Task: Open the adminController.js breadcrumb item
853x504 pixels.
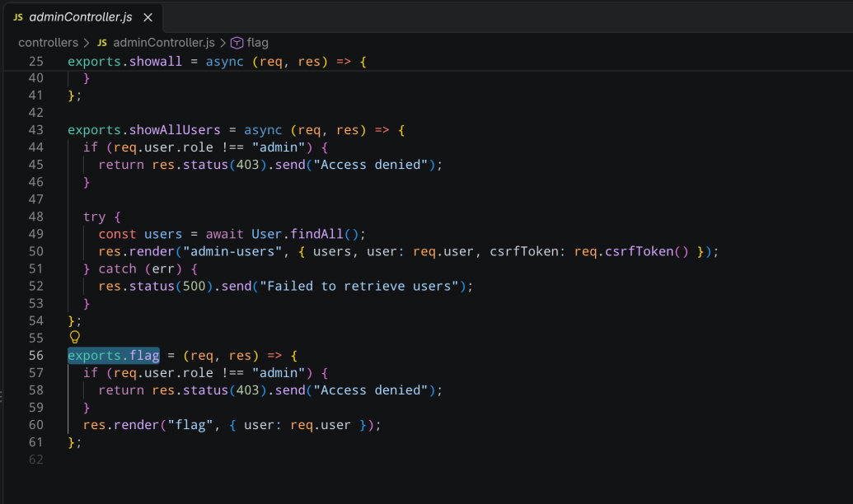Action: click(164, 42)
